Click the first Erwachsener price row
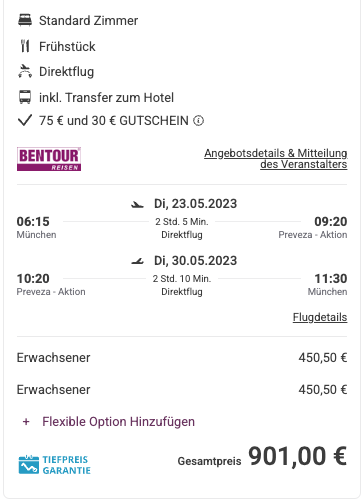Screen dimensions: 362x500 point(182,358)
